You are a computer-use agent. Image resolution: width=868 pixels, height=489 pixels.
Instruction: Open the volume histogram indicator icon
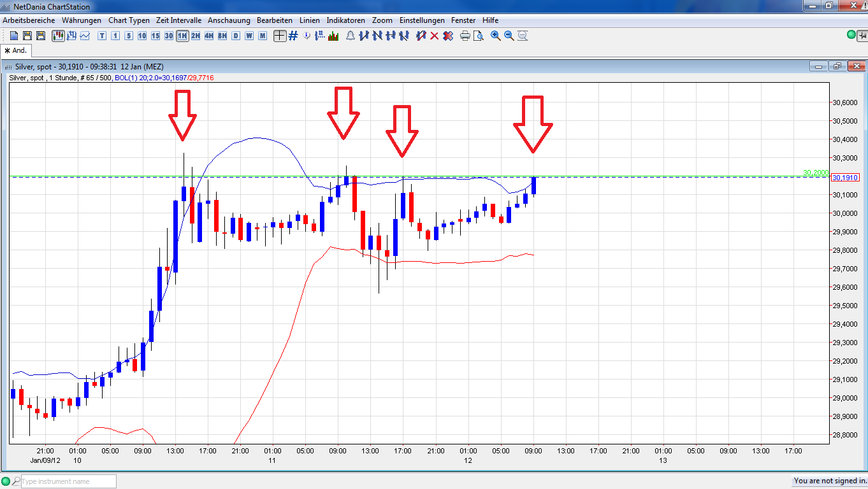click(x=333, y=36)
